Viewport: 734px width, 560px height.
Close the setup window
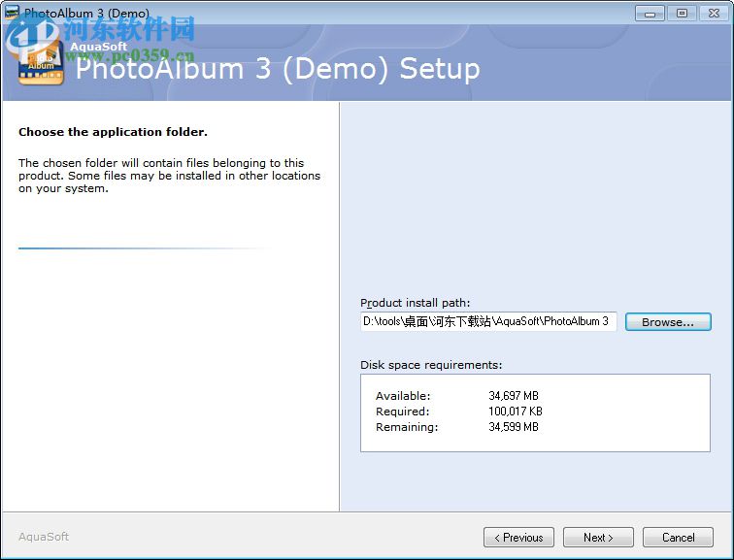click(714, 14)
